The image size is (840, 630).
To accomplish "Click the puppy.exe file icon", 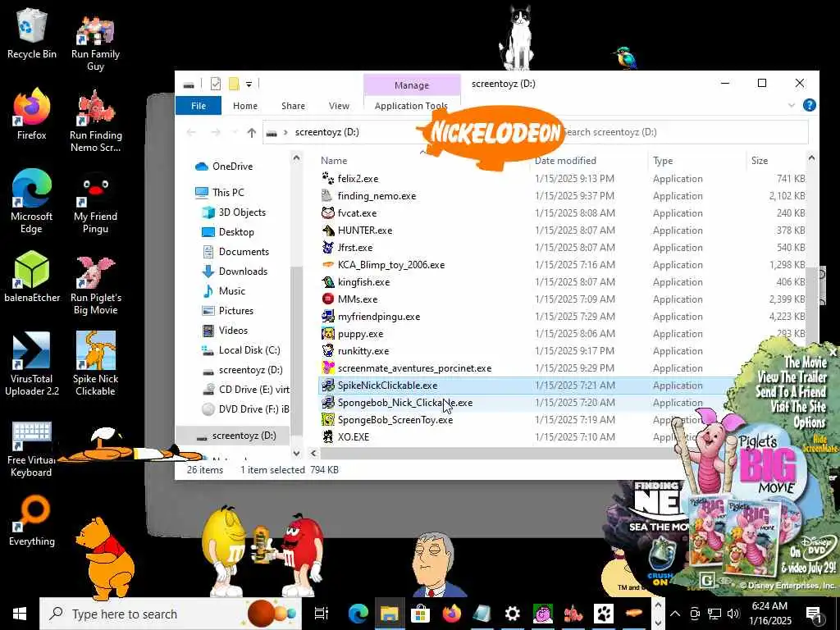I will (x=328, y=334).
